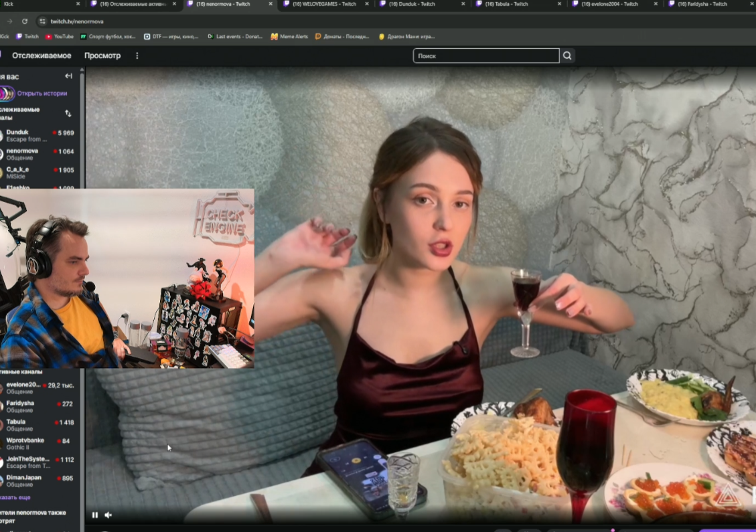The image size is (756, 532).
Task: Sort followed channels with the up-down arrows icon
Action: (68, 113)
